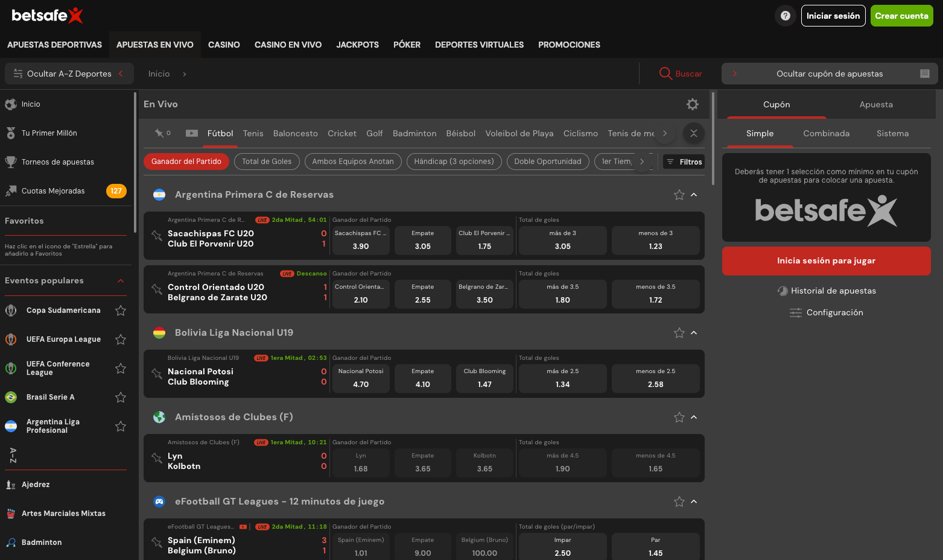Click the main page vertical scrollbar

coord(713,139)
